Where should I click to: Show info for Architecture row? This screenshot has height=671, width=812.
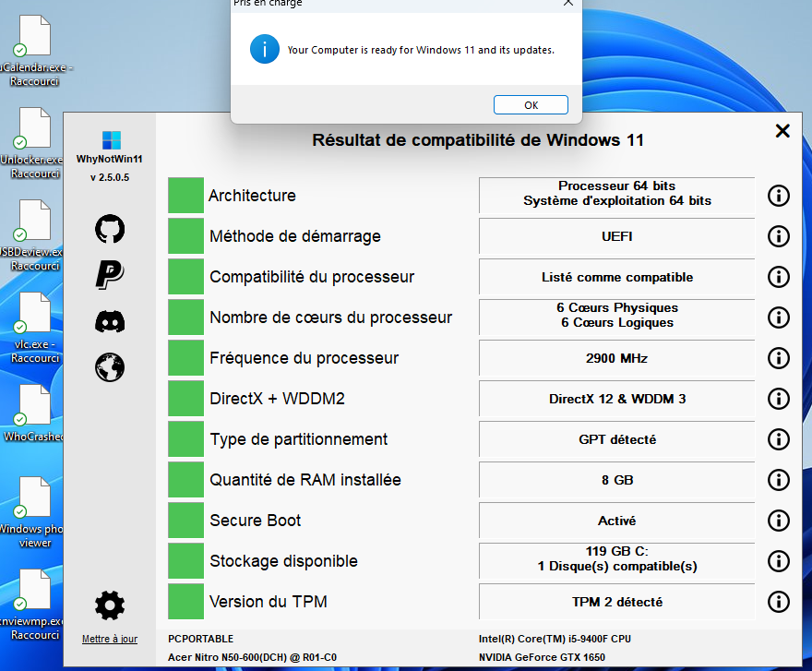pyautogui.click(x=779, y=196)
